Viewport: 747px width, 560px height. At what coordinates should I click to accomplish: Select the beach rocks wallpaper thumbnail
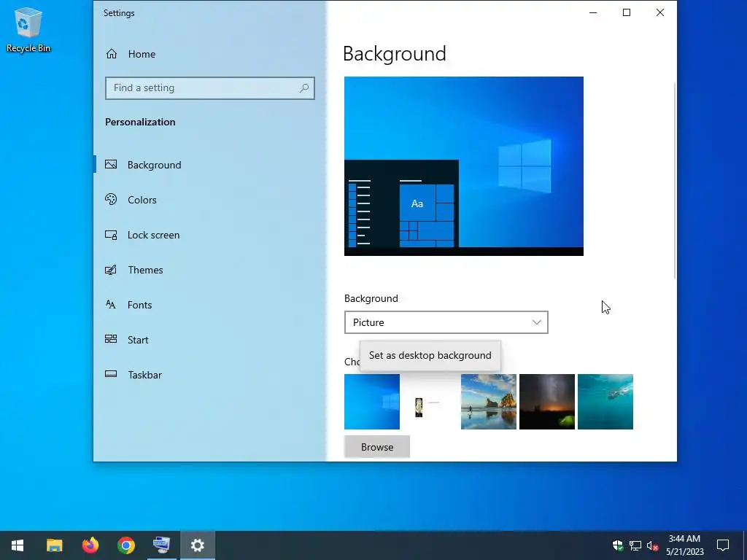[489, 402]
